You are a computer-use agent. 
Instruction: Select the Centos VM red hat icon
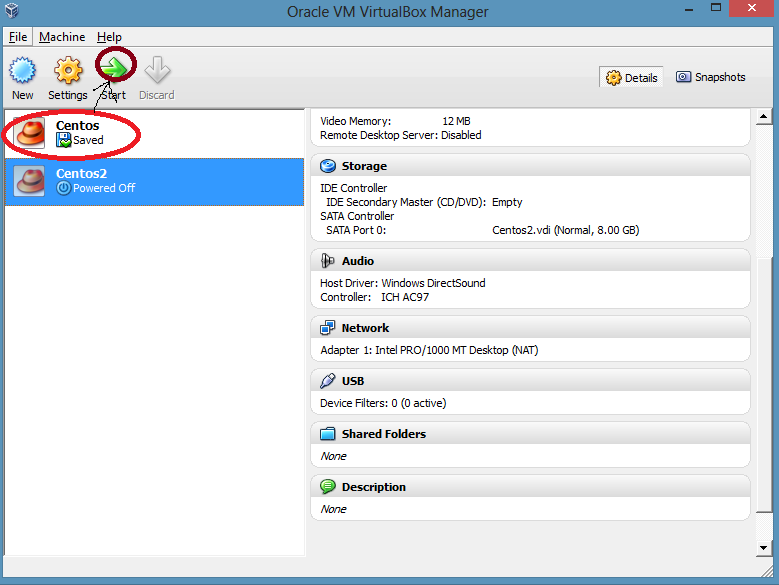click(29, 133)
